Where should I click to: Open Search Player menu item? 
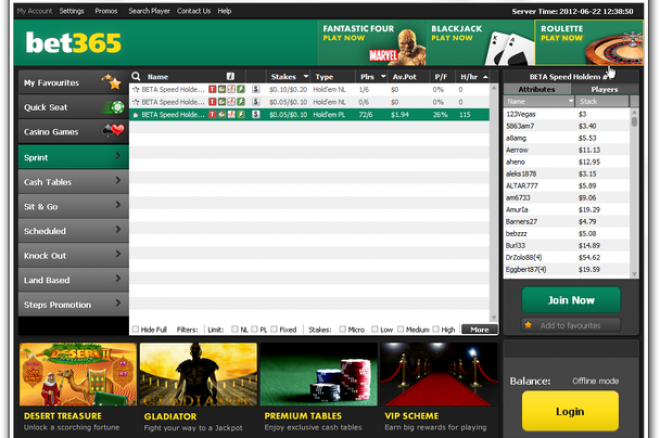pyautogui.click(x=149, y=11)
